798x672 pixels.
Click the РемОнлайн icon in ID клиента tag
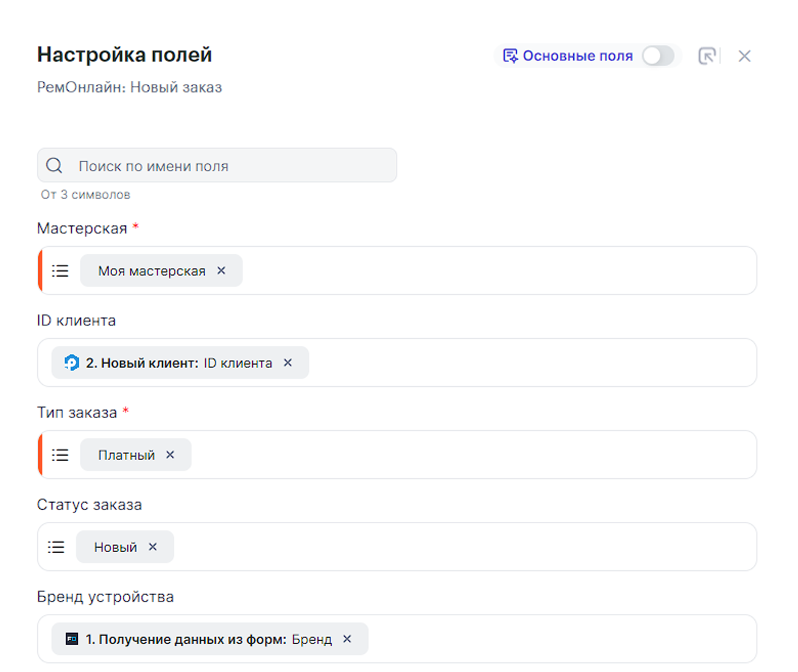72,363
